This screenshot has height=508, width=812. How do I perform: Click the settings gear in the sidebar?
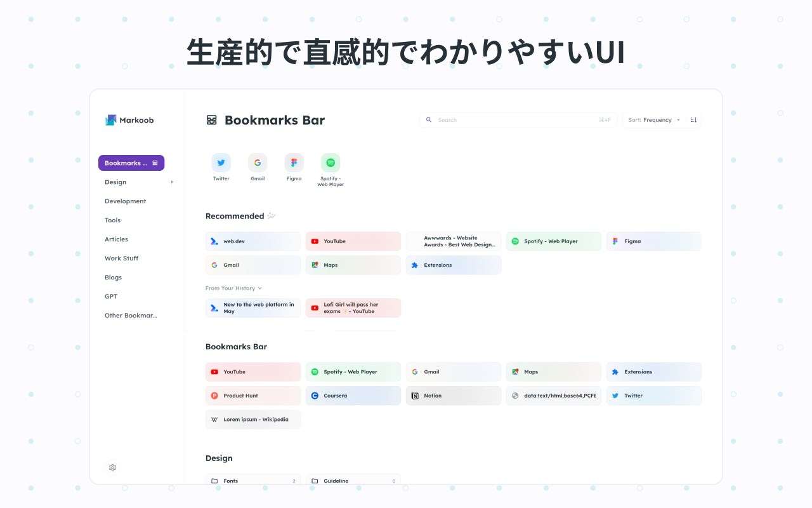[112, 467]
